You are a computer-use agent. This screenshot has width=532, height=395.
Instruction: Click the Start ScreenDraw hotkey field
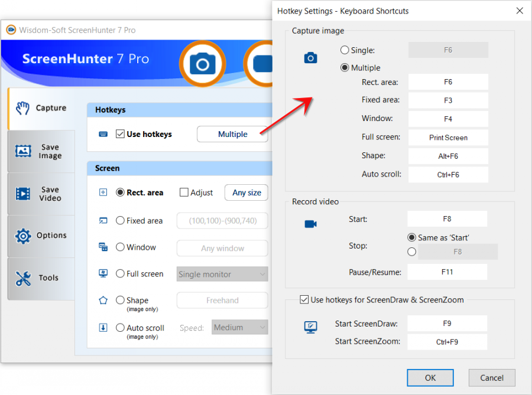pyautogui.click(x=447, y=324)
